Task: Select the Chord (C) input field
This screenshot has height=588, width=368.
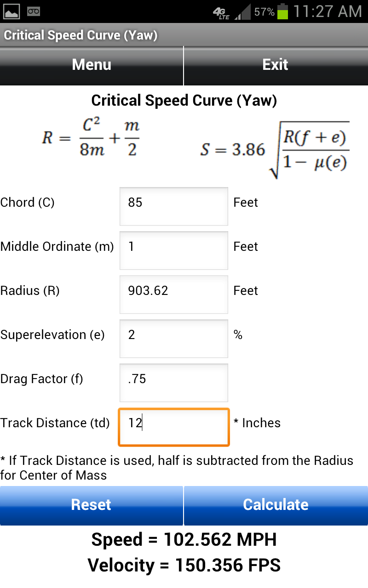Action: [173, 206]
